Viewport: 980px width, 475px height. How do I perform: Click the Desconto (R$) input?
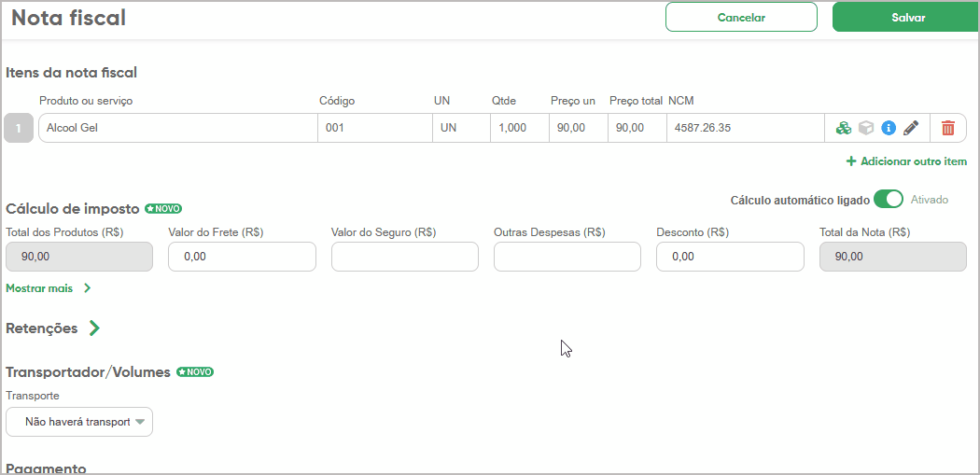pos(730,257)
